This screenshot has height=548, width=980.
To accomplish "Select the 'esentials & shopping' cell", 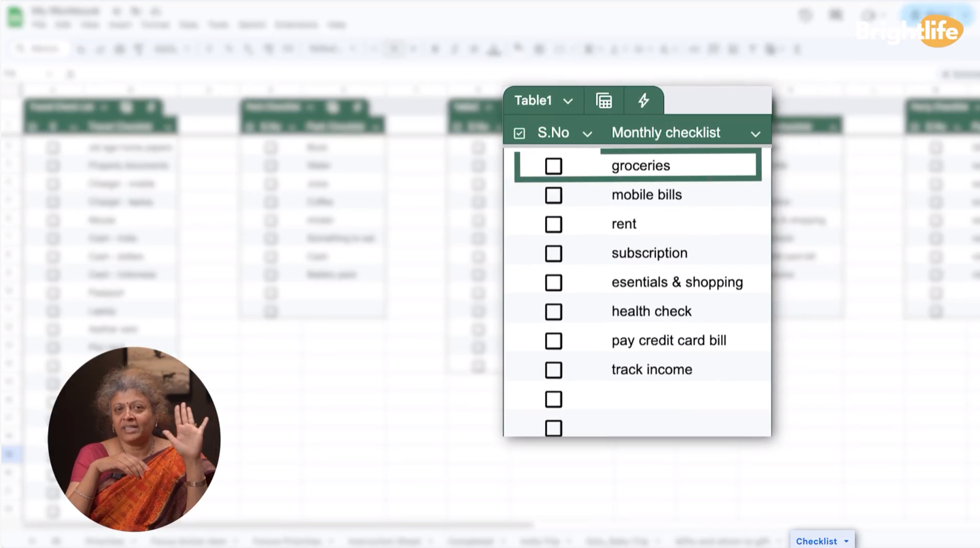I will [686, 282].
